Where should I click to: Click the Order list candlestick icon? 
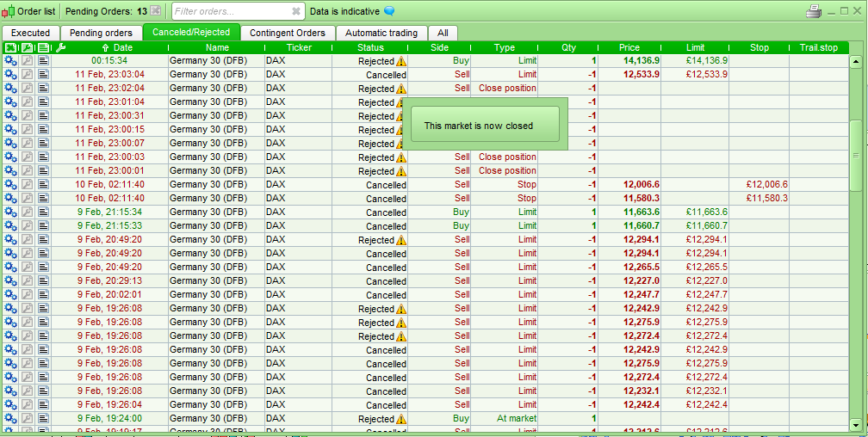click(x=9, y=11)
